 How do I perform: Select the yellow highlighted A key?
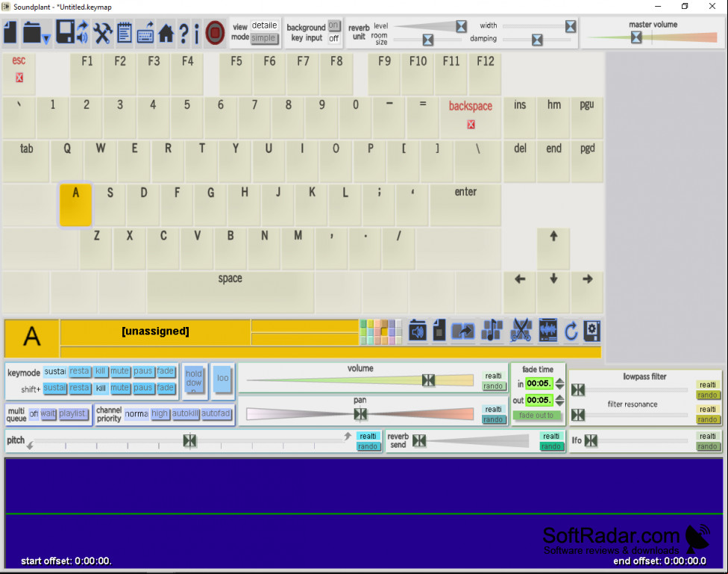tap(75, 204)
